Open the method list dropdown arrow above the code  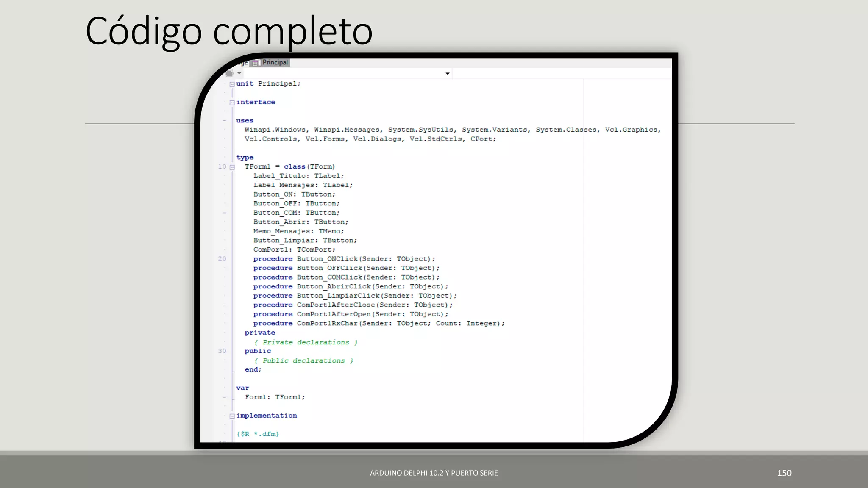(x=448, y=74)
